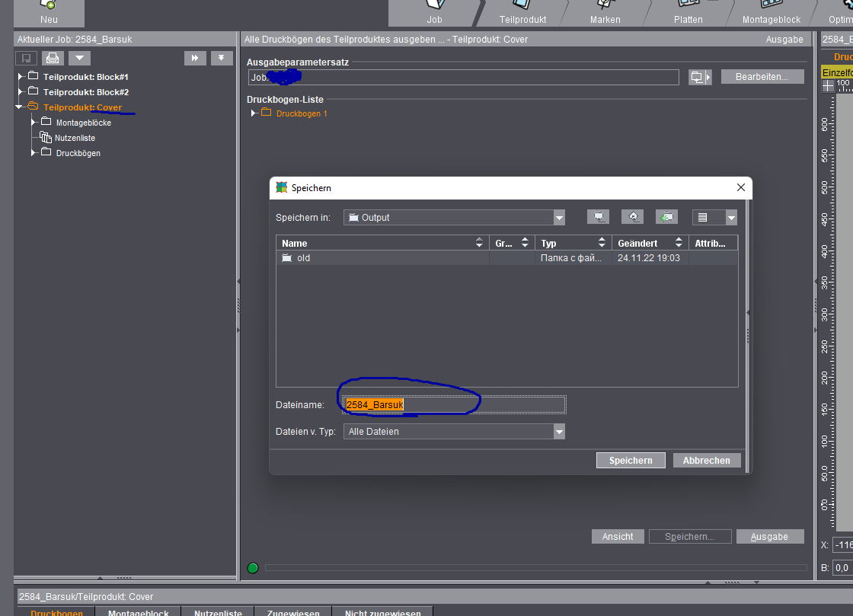Click the fast-forward arrows icon in job panel
This screenshot has height=616, width=853.
[196, 58]
